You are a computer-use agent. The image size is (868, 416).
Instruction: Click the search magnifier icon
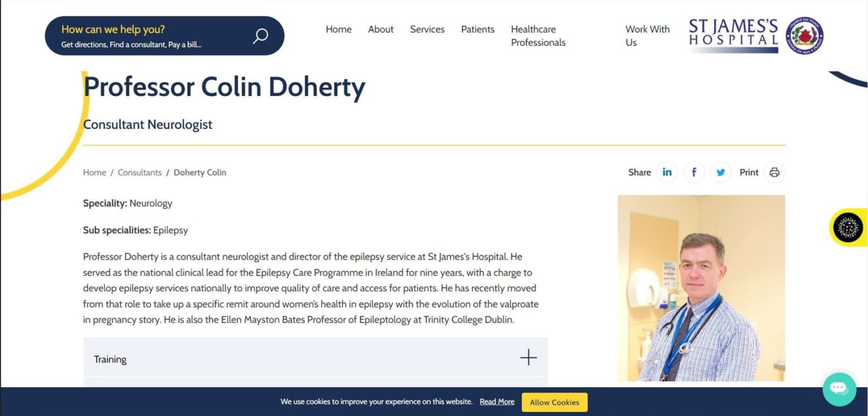coord(260,35)
